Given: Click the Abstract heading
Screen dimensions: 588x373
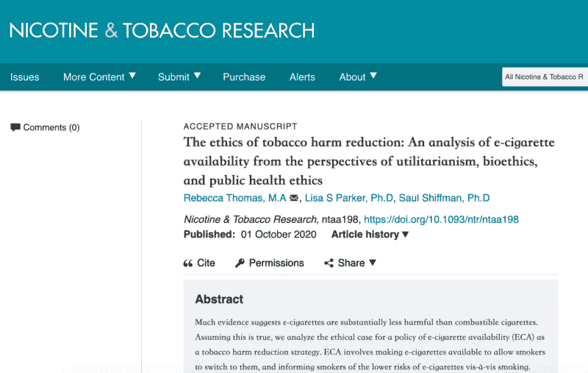Looking at the screenshot, I should tap(219, 299).
